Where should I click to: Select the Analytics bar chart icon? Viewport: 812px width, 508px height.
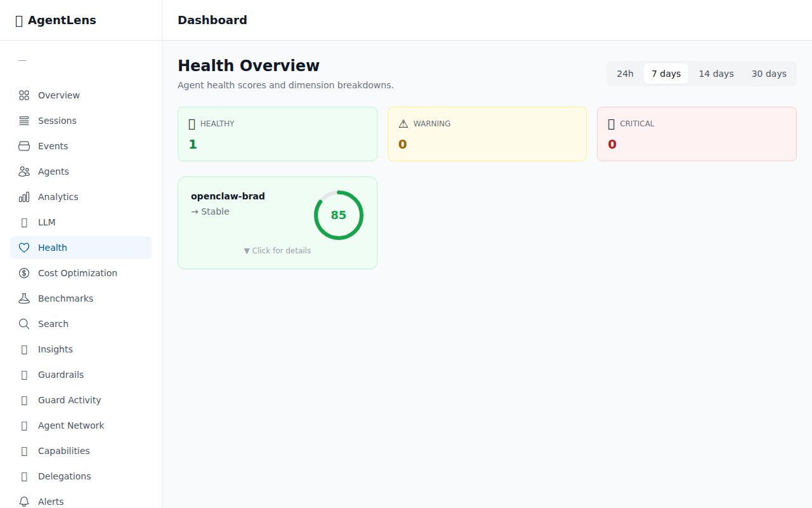(24, 197)
